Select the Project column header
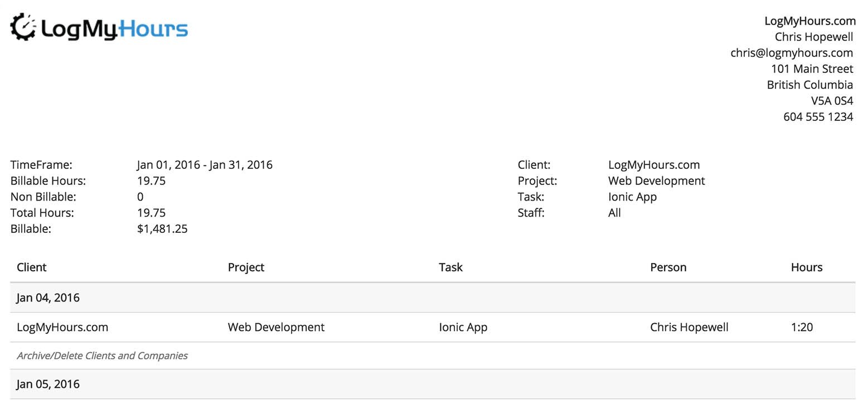 pos(246,267)
